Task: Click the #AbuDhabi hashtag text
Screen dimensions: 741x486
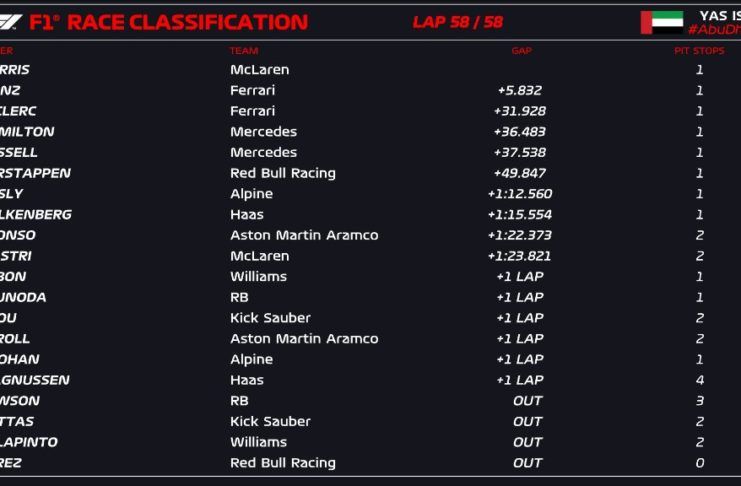Action: [714, 30]
